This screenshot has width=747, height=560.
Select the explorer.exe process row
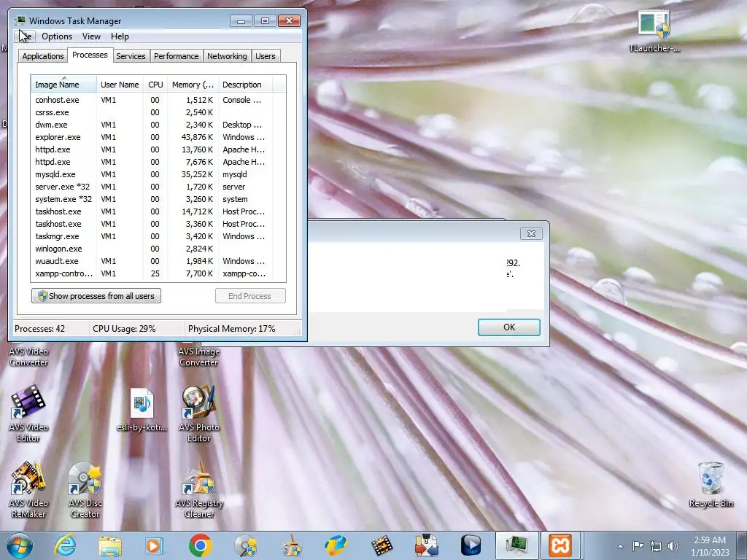tap(158, 137)
